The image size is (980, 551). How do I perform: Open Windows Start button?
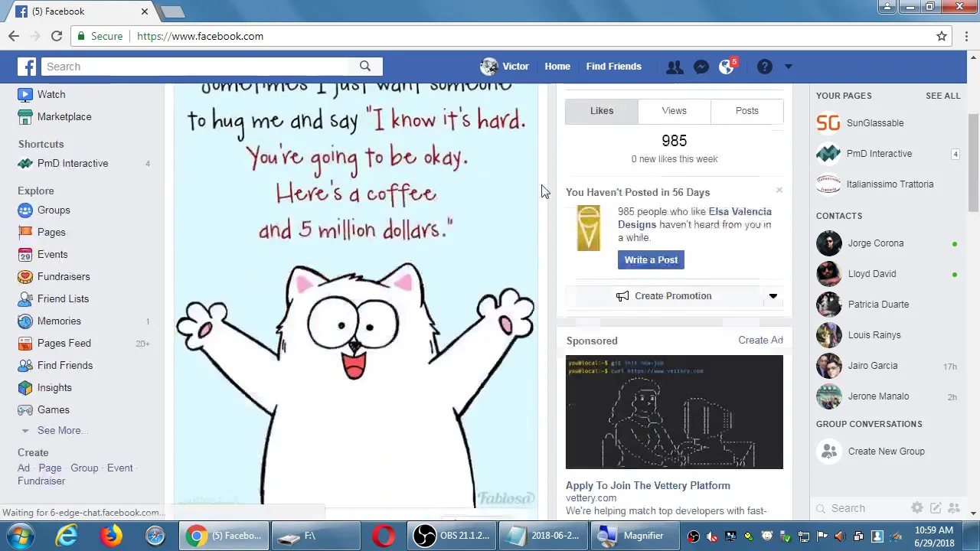tap(19, 536)
